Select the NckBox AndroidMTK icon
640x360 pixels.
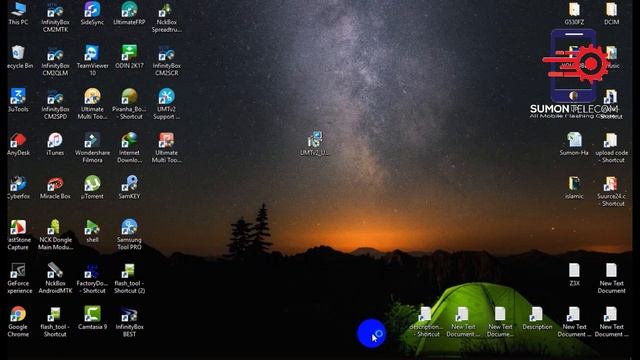point(55,278)
